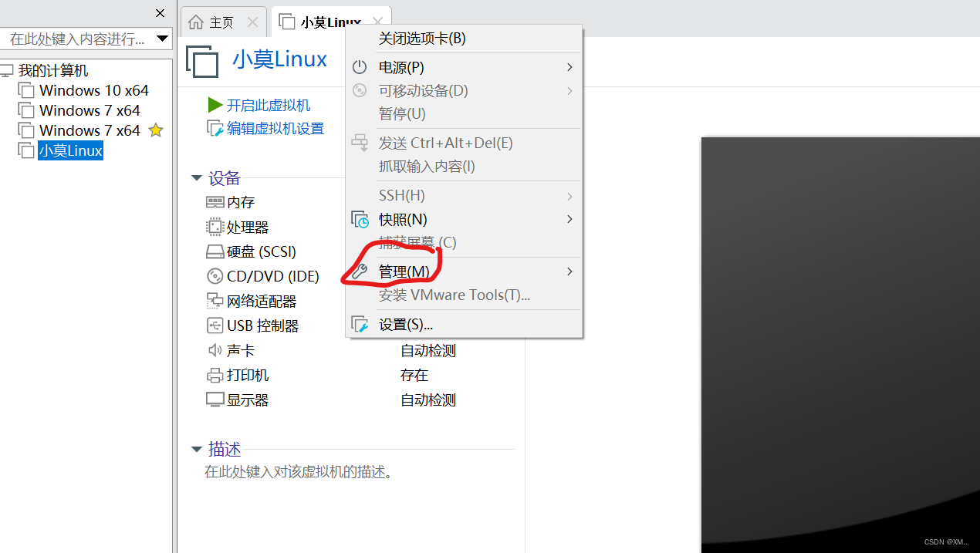Click the 显示器 monitor icon
980x553 pixels.
[x=215, y=400]
